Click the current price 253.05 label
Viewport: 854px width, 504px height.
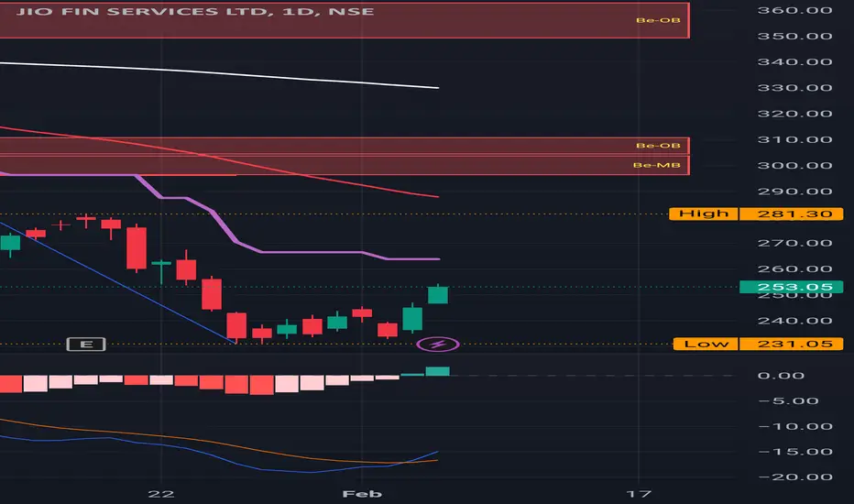coord(791,287)
